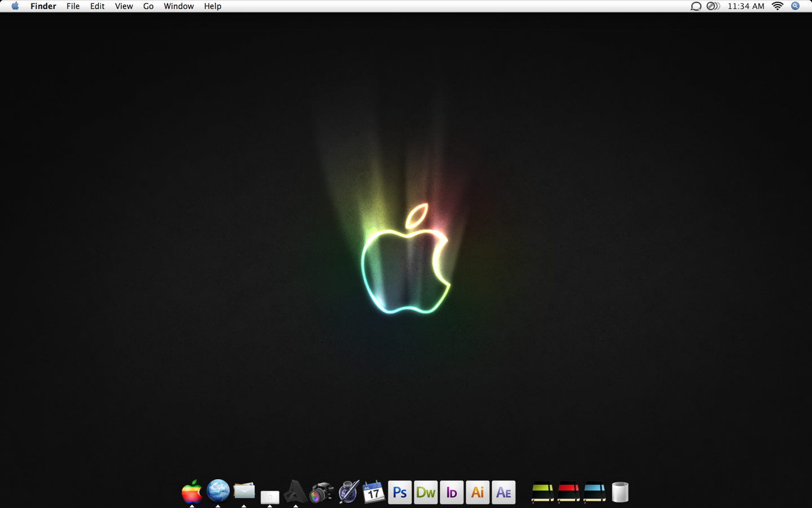Image resolution: width=812 pixels, height=508 pixels.
Task: Click the white MacBook icon in Dock
Action: coord(270,497)
